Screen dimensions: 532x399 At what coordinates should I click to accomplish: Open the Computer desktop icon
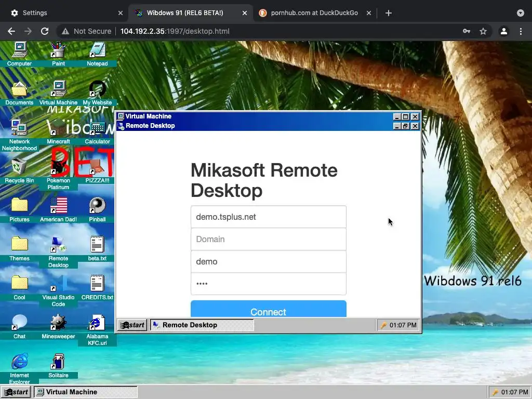[x=19, y=54]
